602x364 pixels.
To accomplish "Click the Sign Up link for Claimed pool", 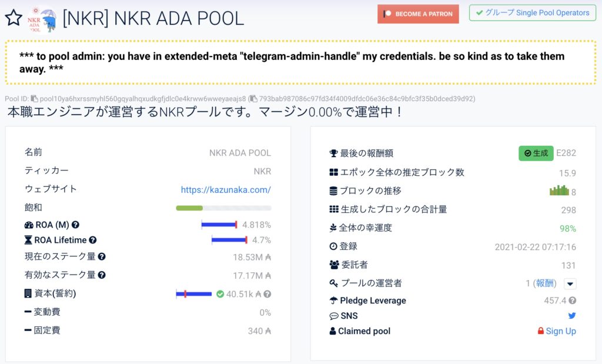I will point(561,331).
